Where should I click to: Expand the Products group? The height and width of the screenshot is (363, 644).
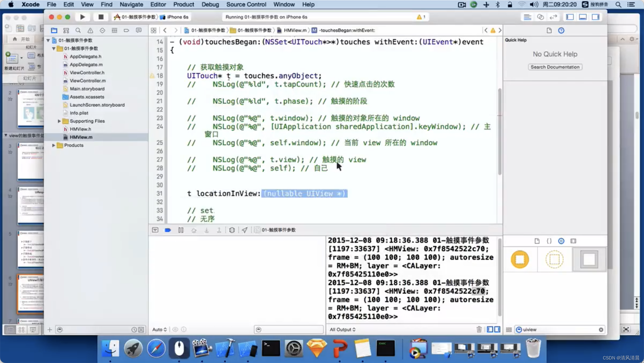[x=54, y=145]
